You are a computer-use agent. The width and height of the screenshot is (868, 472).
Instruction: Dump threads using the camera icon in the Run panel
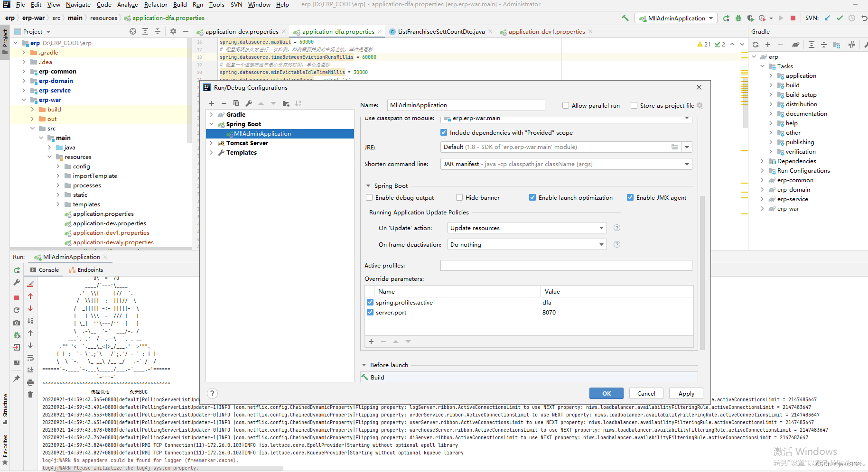pyautogui.click(x=17, y=323)
